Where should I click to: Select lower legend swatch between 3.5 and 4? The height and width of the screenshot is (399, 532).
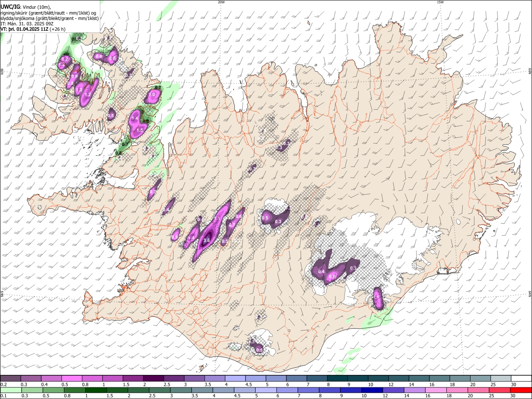pyautogui.click(x=202, y=390)
